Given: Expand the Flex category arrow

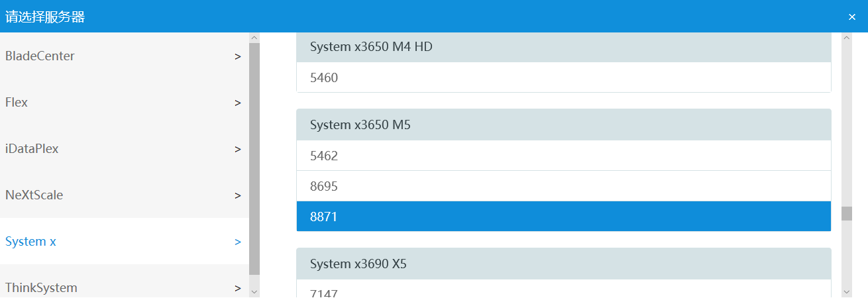Looking at the screenshot, I should (x=238, y=103).
